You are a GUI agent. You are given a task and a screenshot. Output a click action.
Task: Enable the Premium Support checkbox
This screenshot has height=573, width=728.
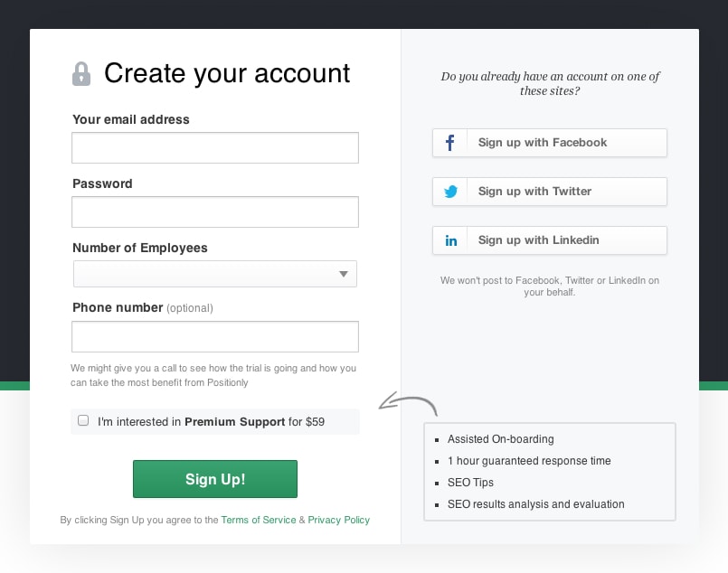click(x=84, y=420)
